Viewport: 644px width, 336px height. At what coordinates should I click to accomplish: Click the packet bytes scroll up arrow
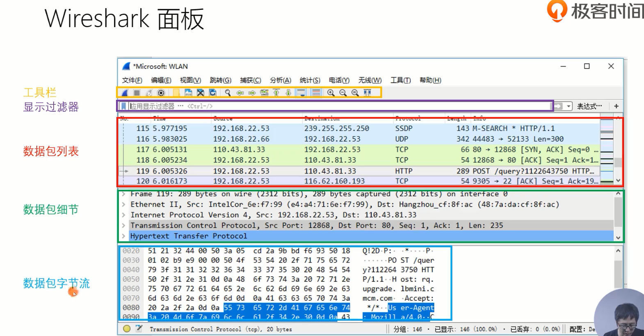point(618,251)
